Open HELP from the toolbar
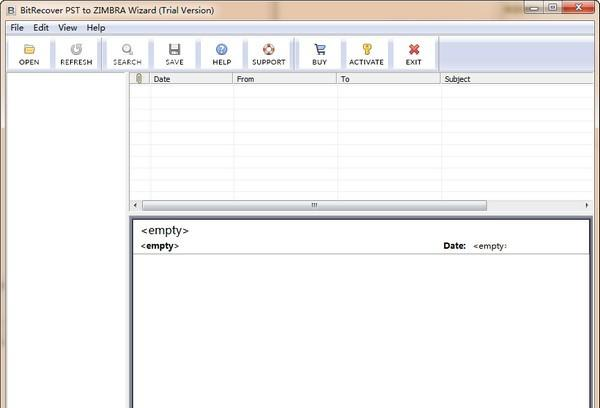Image resolution: width=600 pixels, height=408 pixels. [x=222, y=54]
